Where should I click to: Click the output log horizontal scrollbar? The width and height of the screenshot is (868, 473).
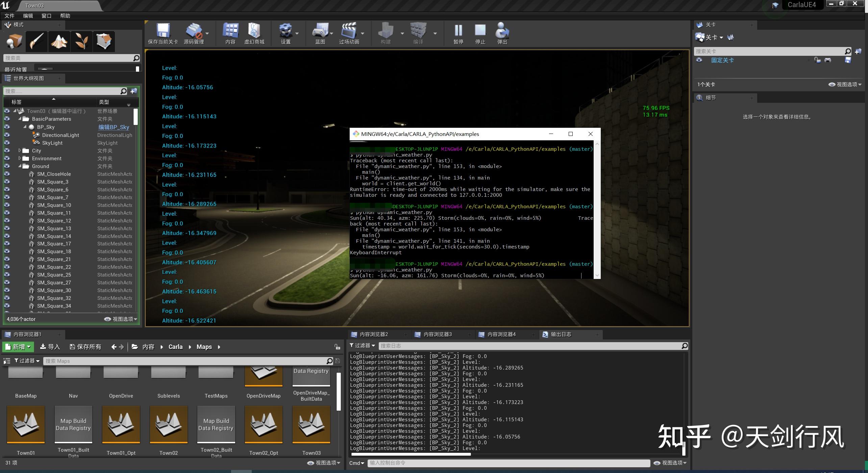point(411,454)
